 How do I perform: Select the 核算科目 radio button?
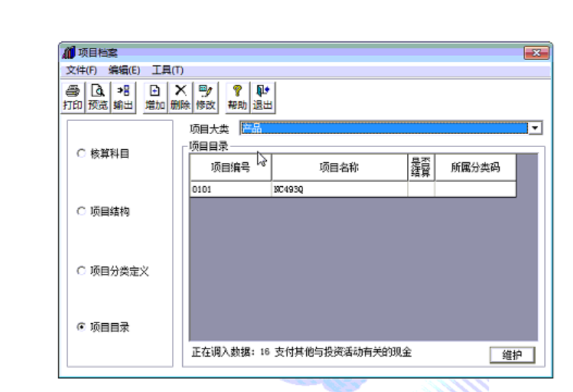tap(81, 154)
